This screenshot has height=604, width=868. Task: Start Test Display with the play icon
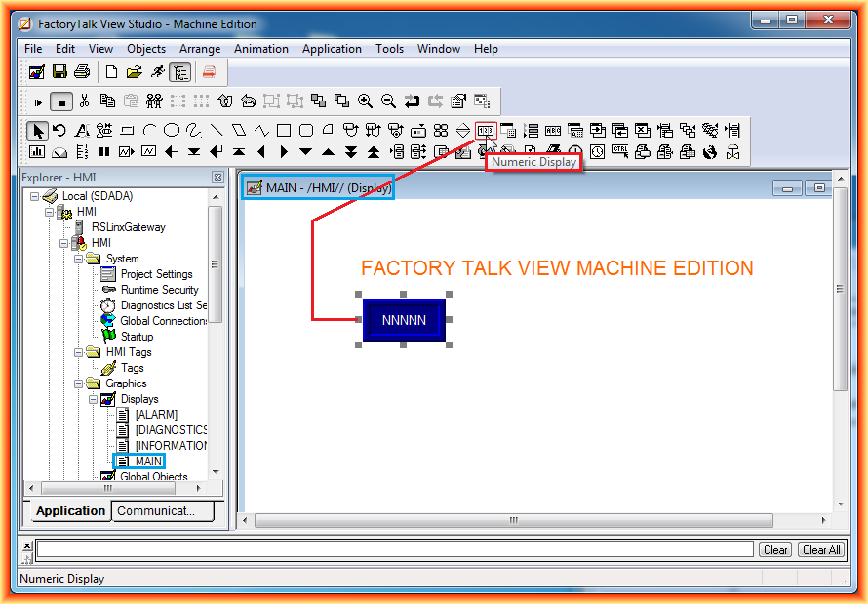click(x=37, y=101)
